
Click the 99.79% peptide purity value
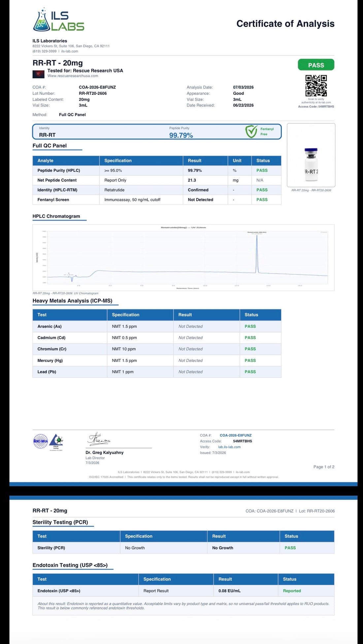click(181, 135)
